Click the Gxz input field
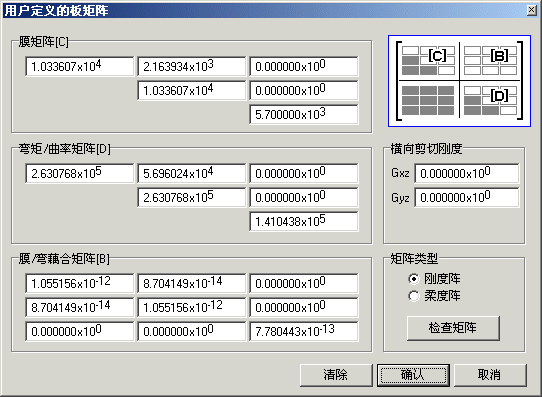The image size is (542, 397). click(x=467, y=173)
